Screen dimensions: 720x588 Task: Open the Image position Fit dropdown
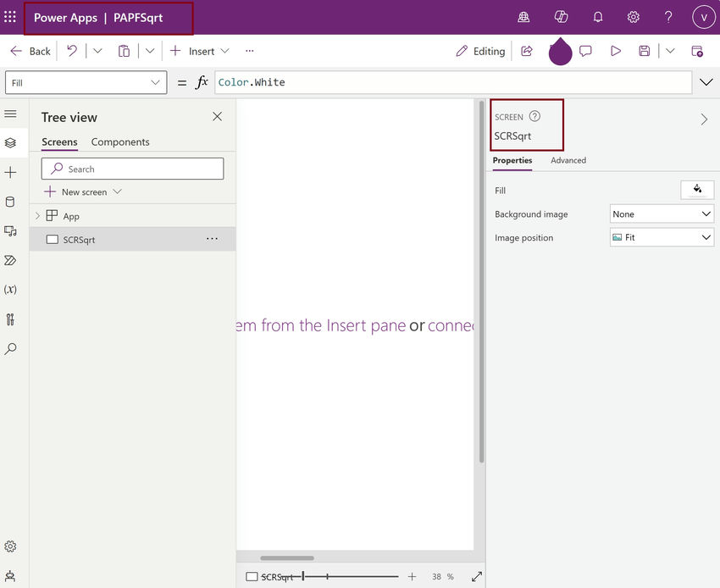(x=662, y=237)
